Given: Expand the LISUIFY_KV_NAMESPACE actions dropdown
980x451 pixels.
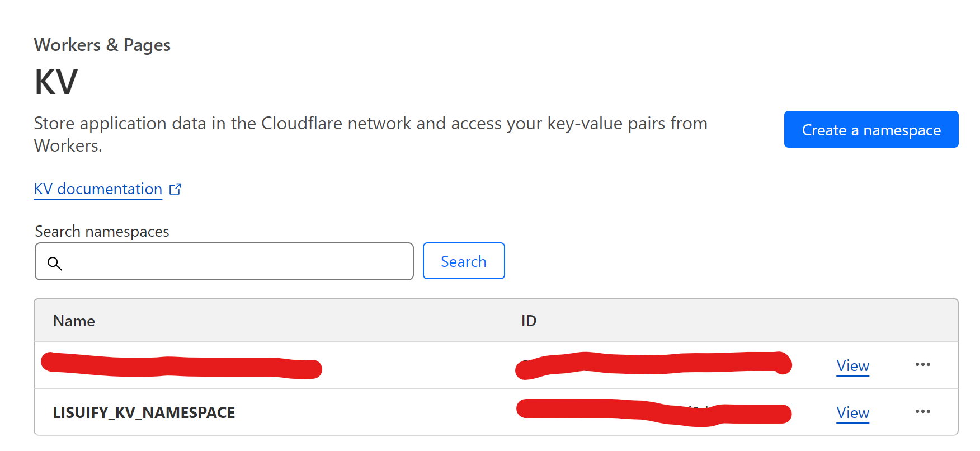Looking at the screenshot, I should [923, 412].
